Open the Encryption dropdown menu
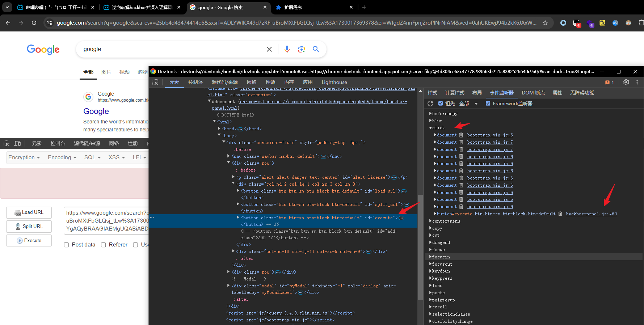644x325 pixels. pos(24,157)
